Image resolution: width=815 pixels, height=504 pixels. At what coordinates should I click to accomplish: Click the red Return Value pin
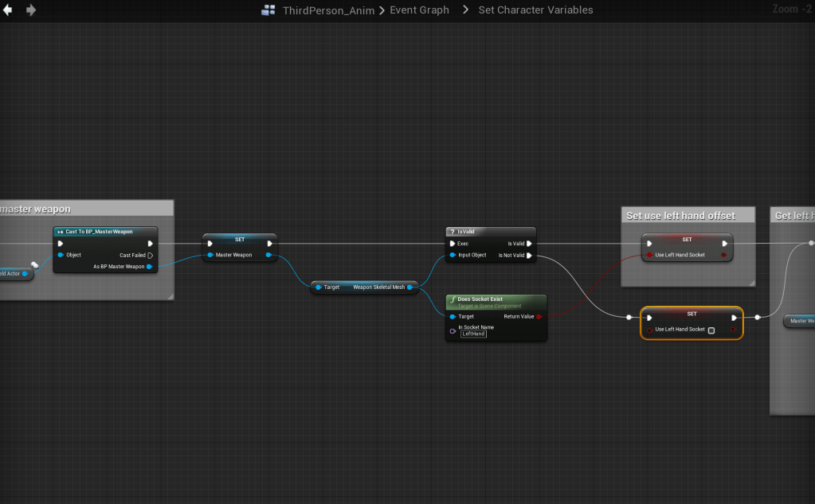[539, 317]
